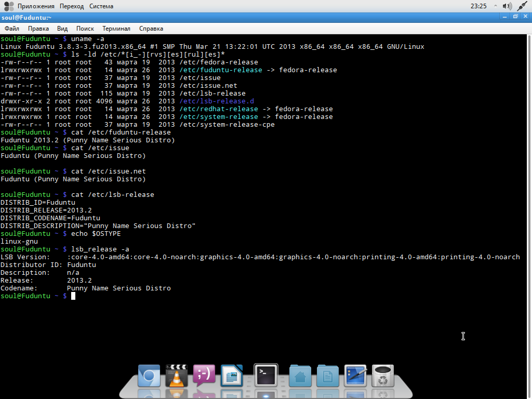
Task: Click the 'DISTRIB_RELEASE=2013.2' line
Action: tap(46, 210)
